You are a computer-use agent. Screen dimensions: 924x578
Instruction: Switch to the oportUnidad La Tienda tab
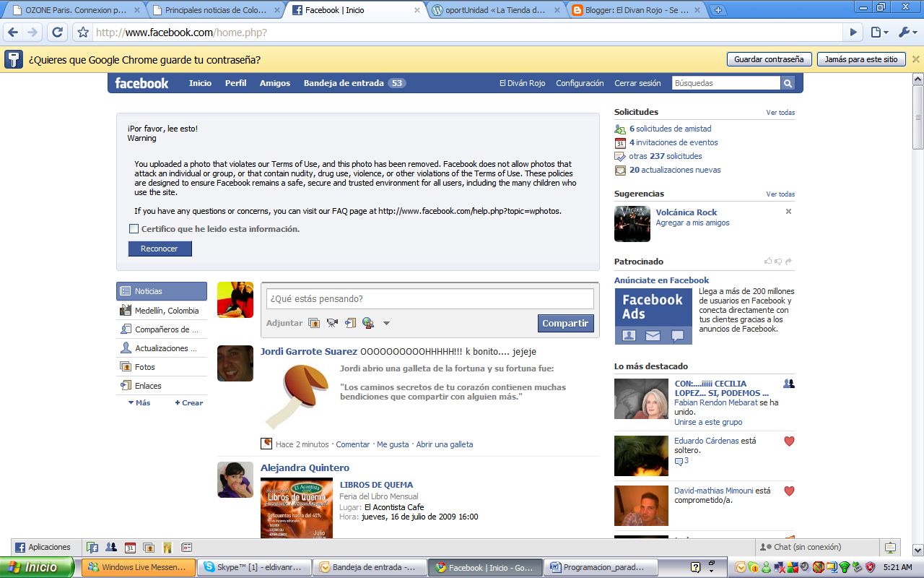pos(497,10)
